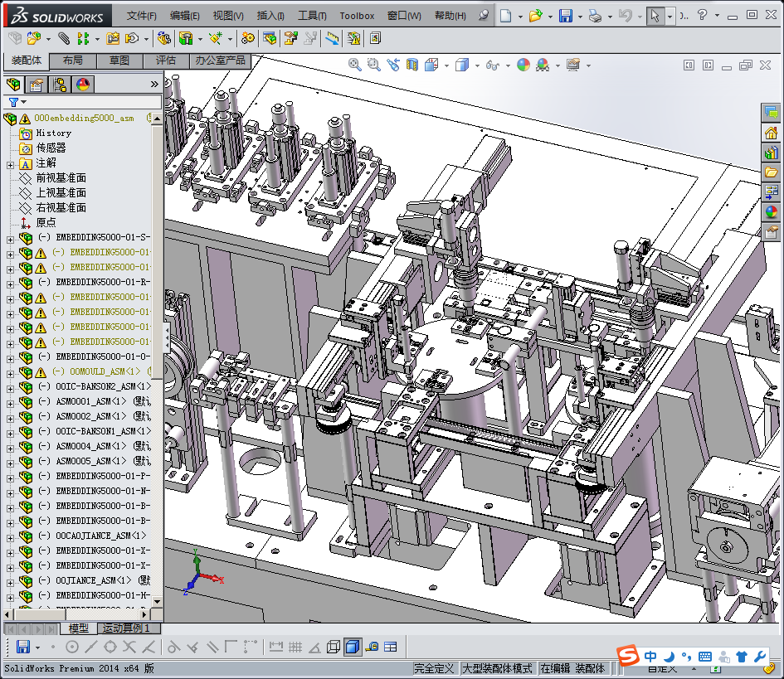
Task: Toggle the Shaded display cube in sketch toolbar
Action: point(353,647)
